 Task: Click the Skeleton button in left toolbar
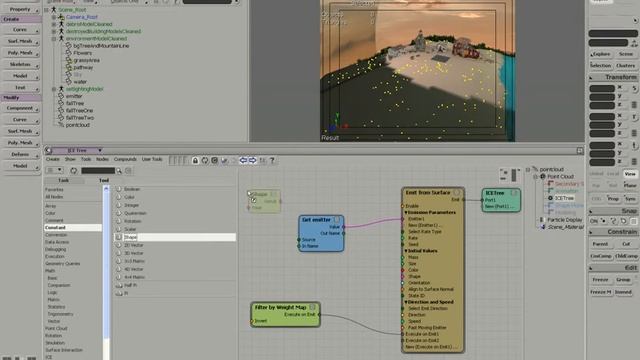pyautogui.click(x=20, y=64)
